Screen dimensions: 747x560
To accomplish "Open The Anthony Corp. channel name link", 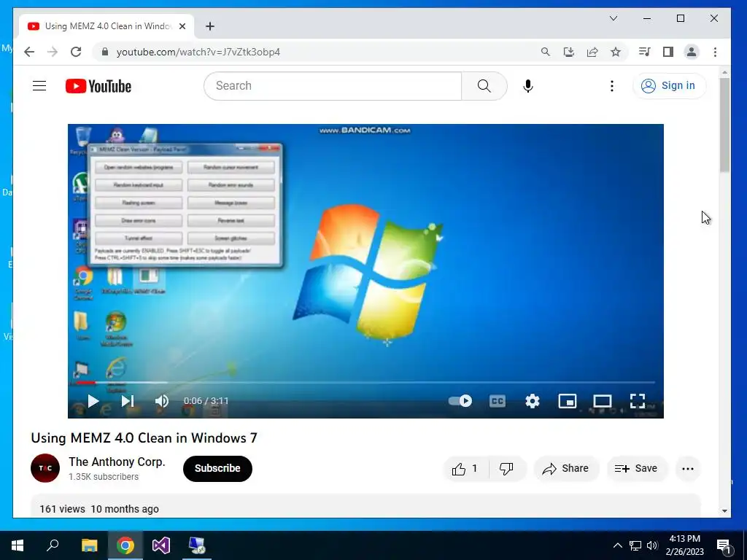I will [117, 462].
